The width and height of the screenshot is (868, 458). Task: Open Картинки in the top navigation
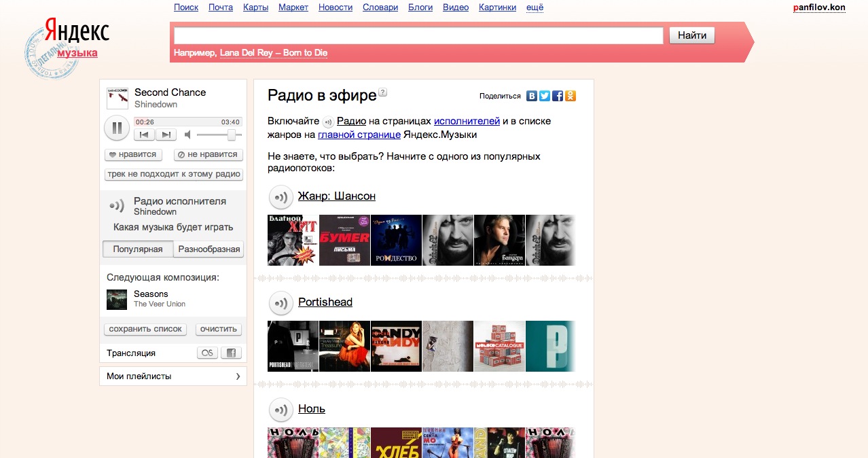pyautogui.click(x=497, y=7)
